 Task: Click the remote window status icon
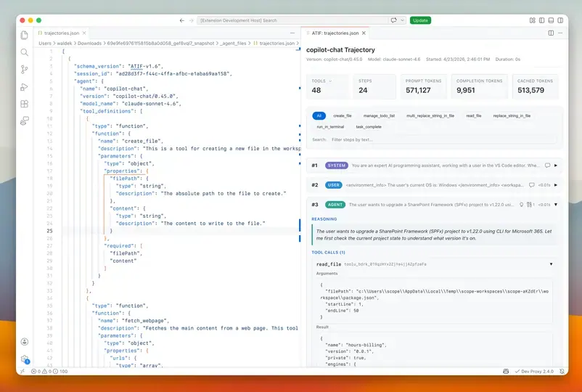click(x=22, y=371)
